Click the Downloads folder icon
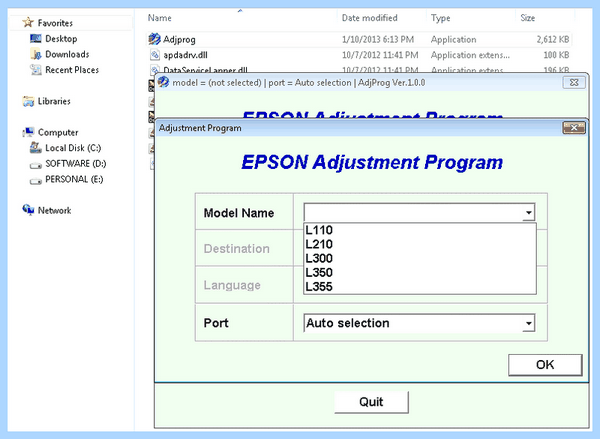This screenshot has height=439, width=600. 36,54
